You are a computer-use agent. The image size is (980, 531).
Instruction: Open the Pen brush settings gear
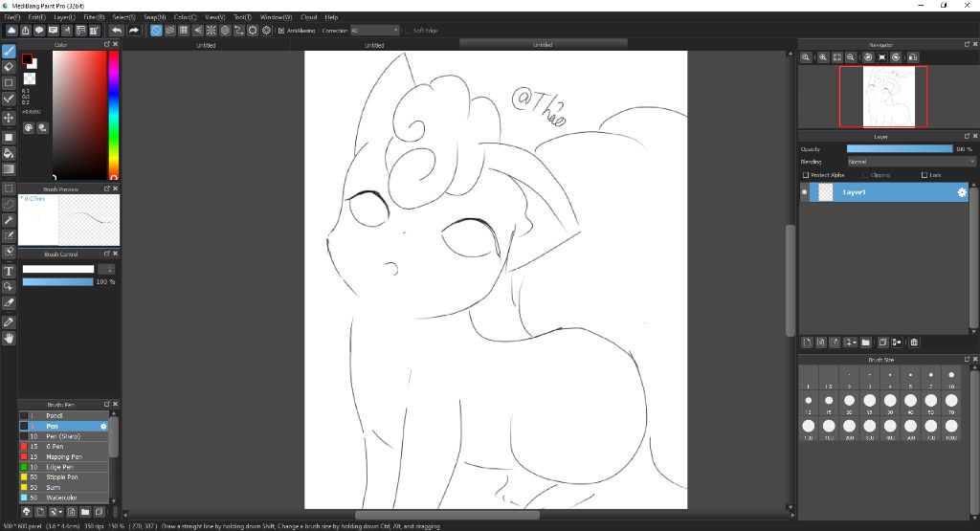103,426
